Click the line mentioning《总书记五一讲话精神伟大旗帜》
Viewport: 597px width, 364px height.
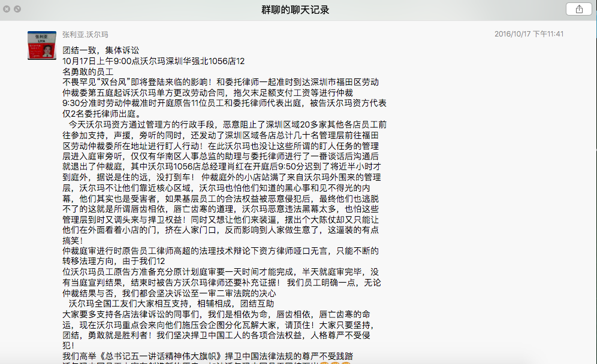pos(208,356)
